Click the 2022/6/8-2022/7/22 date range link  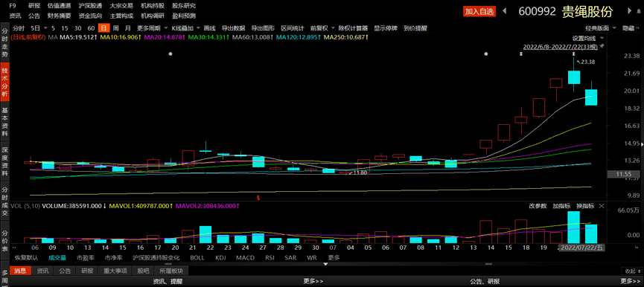coord(560,47)
